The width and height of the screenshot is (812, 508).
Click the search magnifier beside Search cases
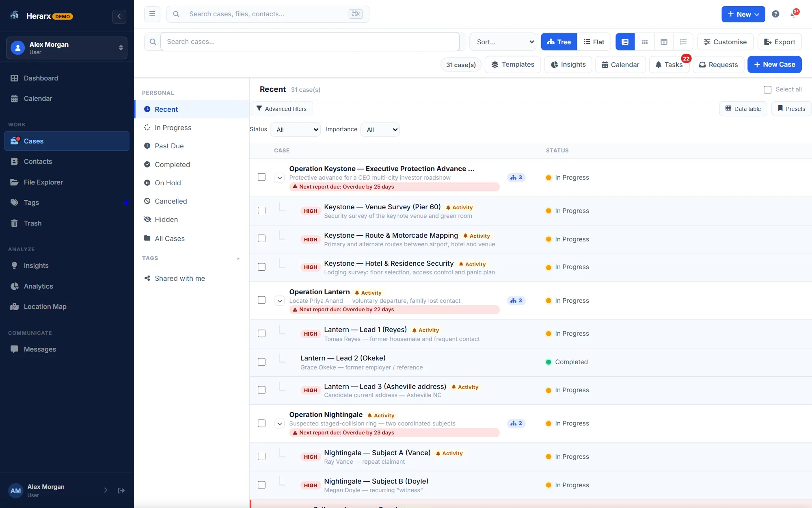[153, 41]
